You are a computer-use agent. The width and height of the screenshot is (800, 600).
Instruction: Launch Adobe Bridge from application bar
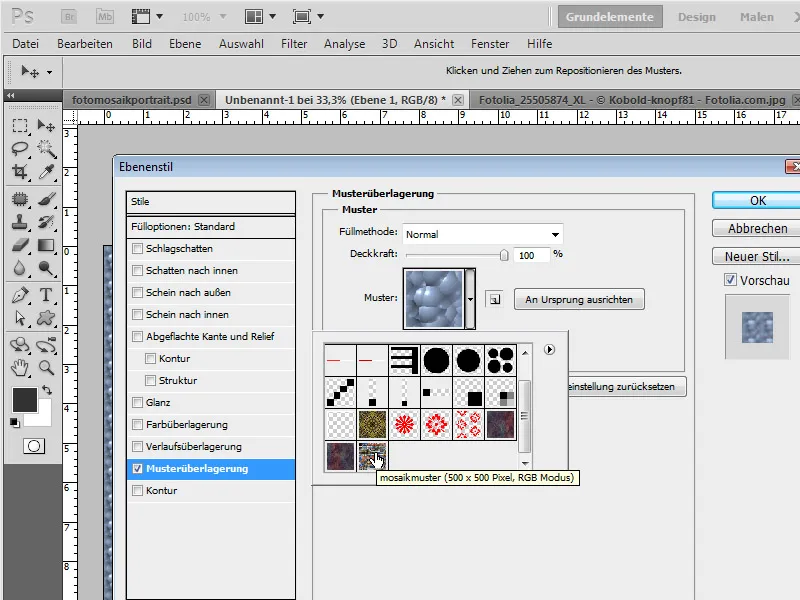coord(69,16)
